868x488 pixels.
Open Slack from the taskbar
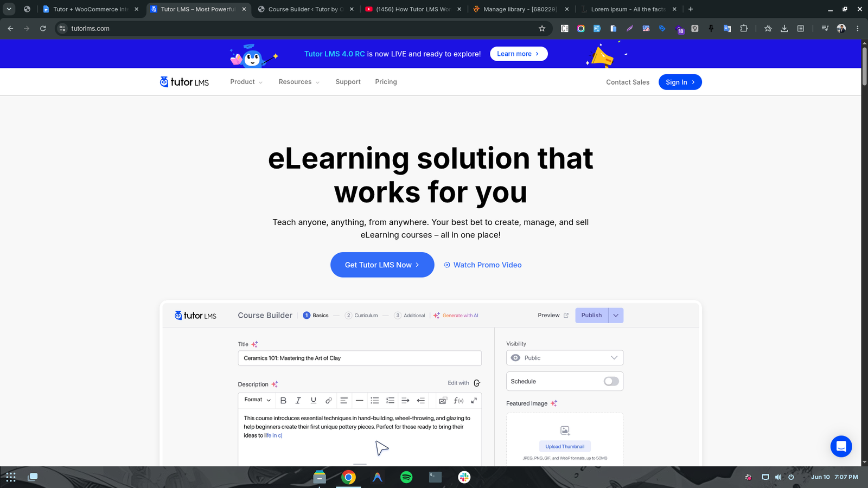tap(464, 477)
